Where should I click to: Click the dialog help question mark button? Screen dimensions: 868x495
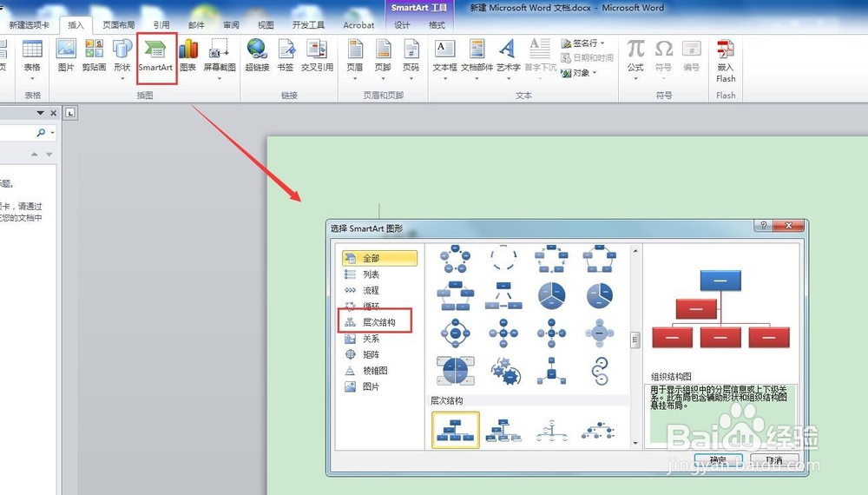pos(763,225)
